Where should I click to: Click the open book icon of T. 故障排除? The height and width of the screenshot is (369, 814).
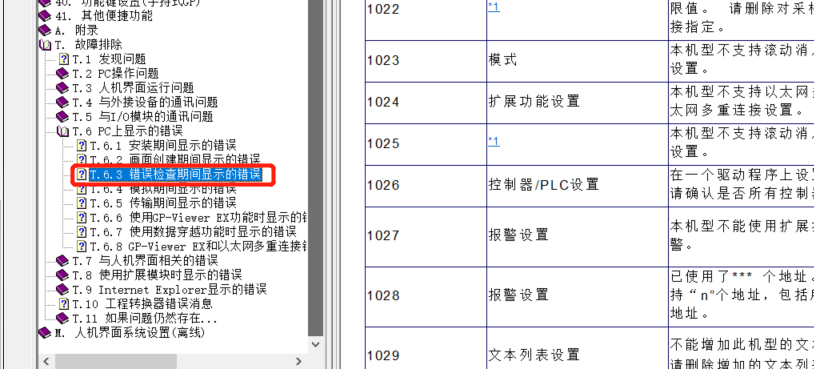45,45
